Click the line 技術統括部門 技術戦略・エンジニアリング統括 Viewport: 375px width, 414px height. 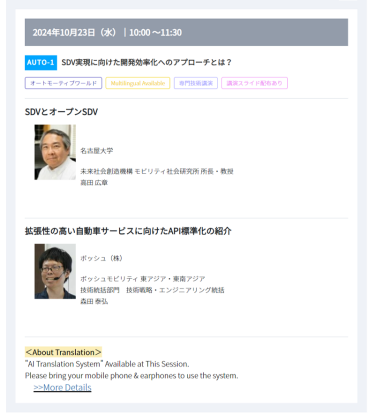(x=152, y=290)
